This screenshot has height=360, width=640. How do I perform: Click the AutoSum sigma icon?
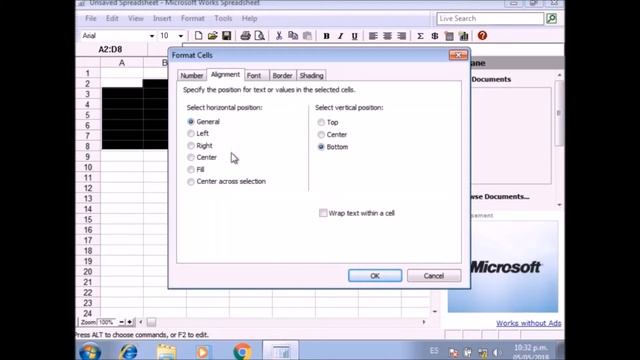click(420, 36)
